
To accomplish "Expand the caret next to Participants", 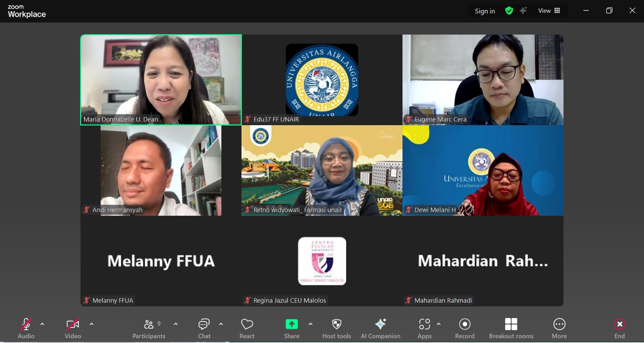I will click(x=175, y=324).
